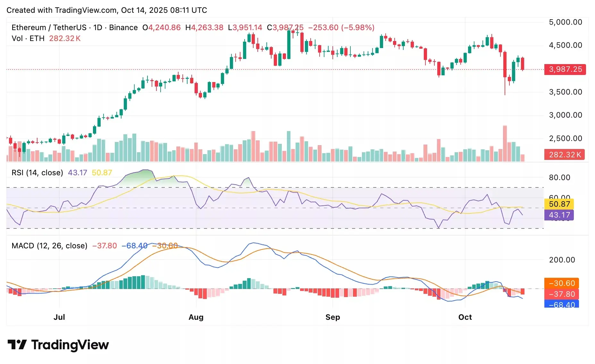Click the 5,000.00 price axis label
Image resolution: width=595 pixels, height=364 pixels.
tap(566, 22)
